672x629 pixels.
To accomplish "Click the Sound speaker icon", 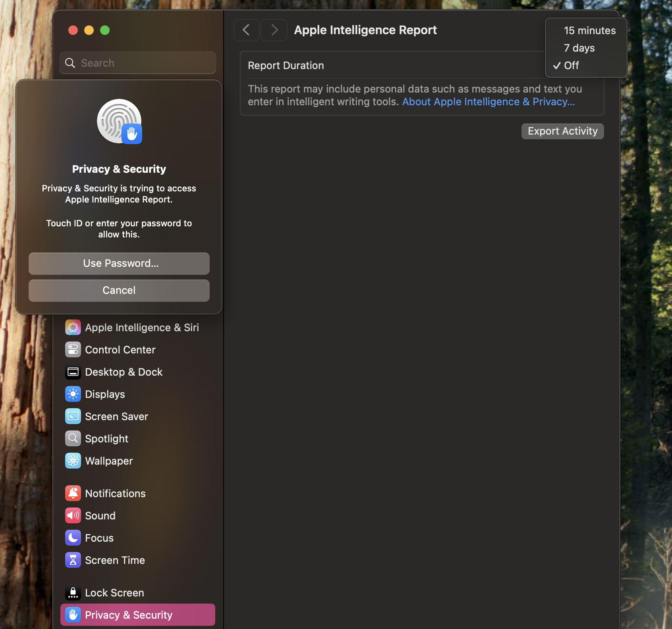I will [x=73, y=516].
